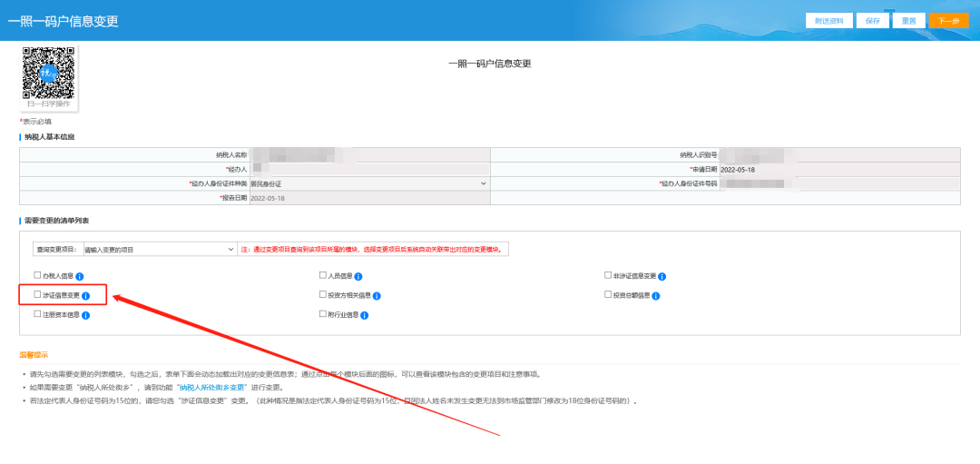The width and height of the screenshot is (980, 464).
Task: Open info icon beside 投资总额信息
Action: [656, 296]
